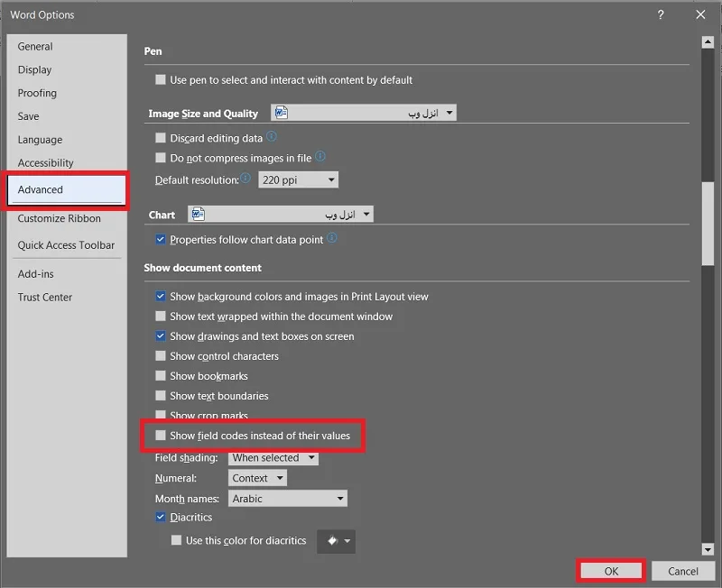
Task: Open the General options category
Action: [x=35, y=47]
